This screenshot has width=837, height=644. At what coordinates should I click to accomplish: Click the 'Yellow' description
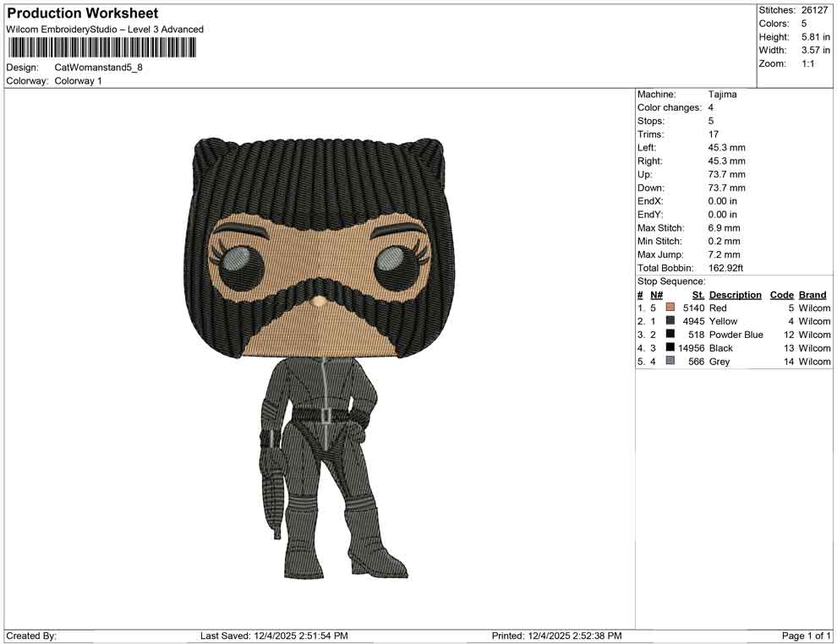click(723, 321)
